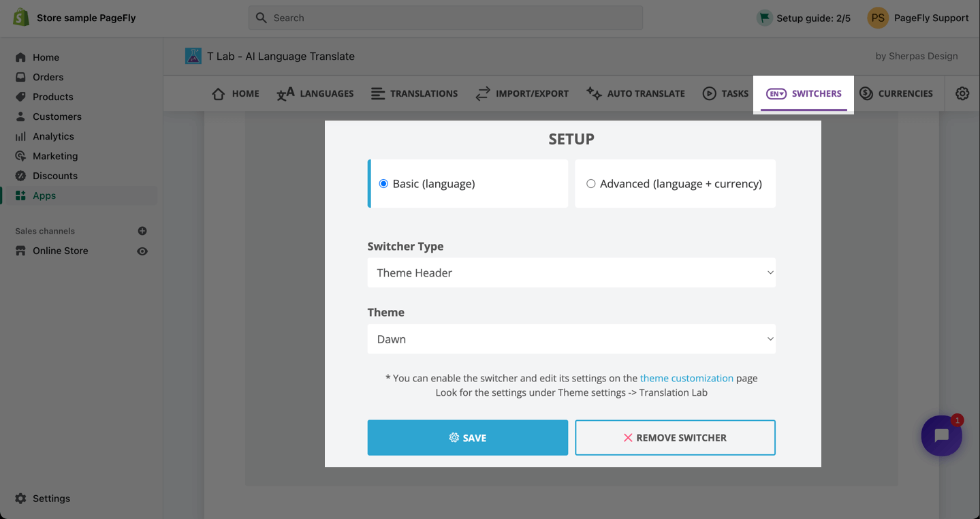This screenshot has width=980, height=519.
Task: Switch to the SWITCHERS tab
Action: 804,94
